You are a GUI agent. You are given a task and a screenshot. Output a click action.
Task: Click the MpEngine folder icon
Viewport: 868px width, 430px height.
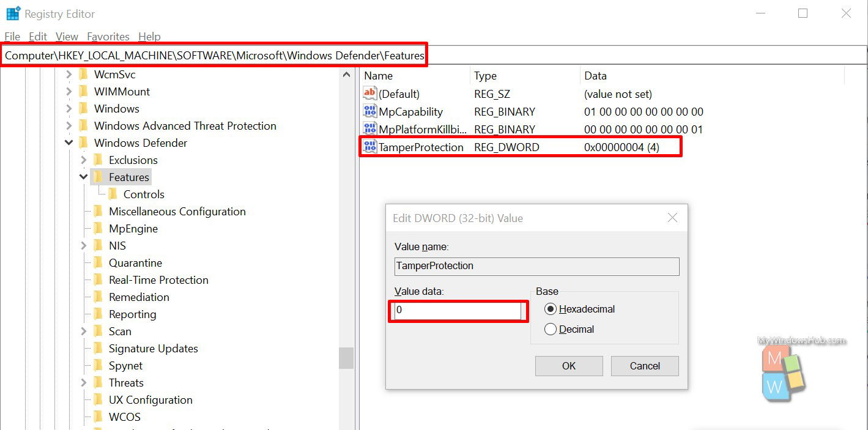(x=98, y=229)
